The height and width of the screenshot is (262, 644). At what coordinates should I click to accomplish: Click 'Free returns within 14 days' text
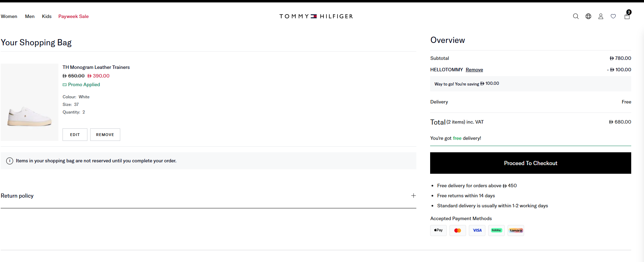(466, 196)
